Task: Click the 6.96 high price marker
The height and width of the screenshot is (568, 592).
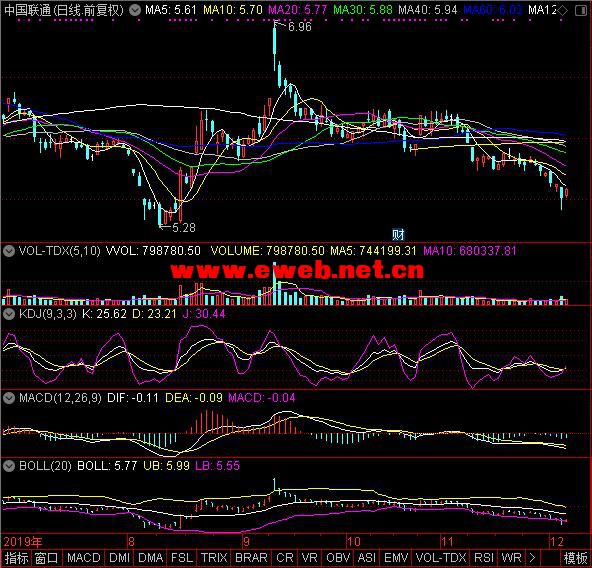Action: point(299,27)
